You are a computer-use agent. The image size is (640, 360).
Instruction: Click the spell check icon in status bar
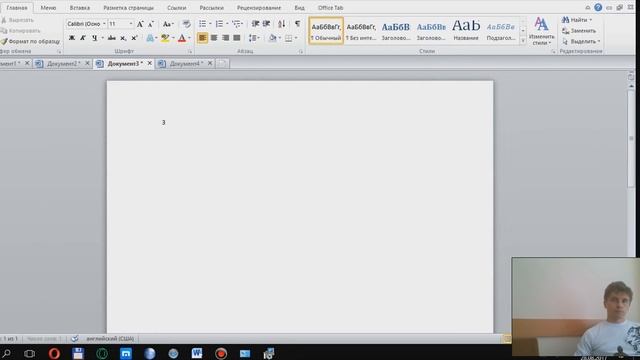pos(75,338)
